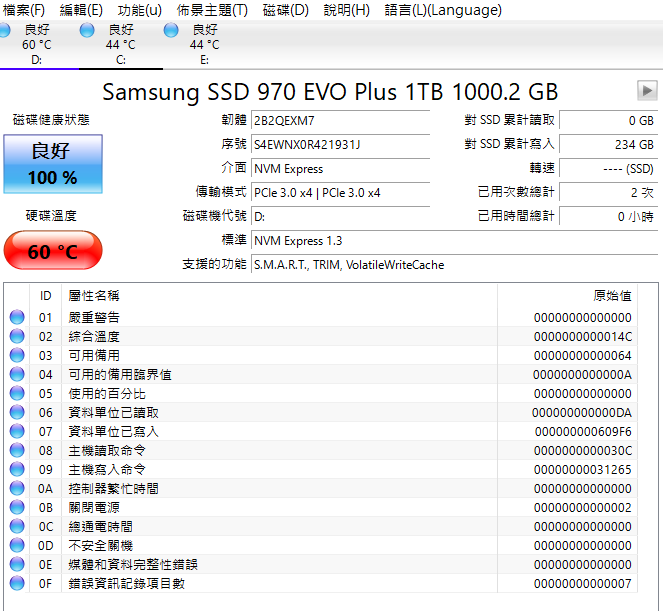
Task: Click status orb for attribute 0D 不安全關機
Action: [17, 545]
